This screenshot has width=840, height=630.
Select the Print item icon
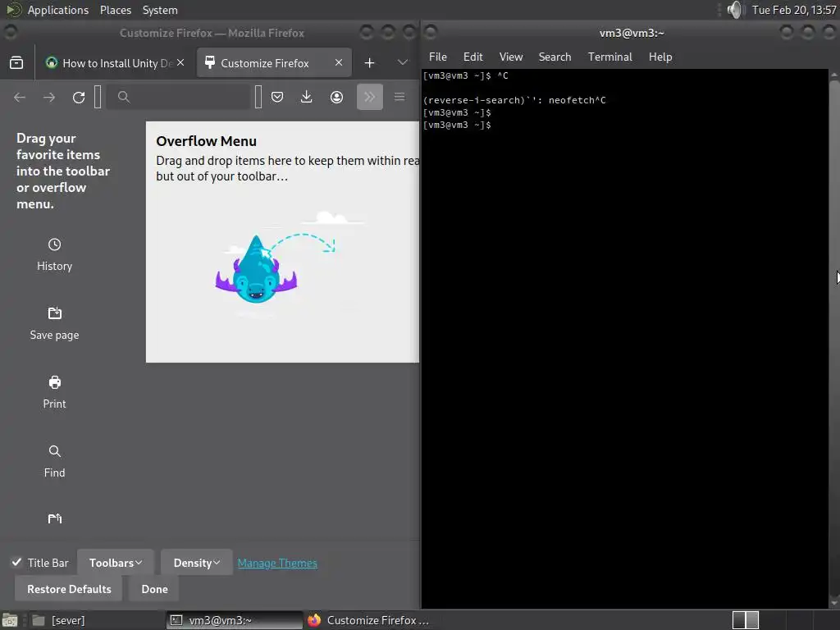click(x=55, y=382)
